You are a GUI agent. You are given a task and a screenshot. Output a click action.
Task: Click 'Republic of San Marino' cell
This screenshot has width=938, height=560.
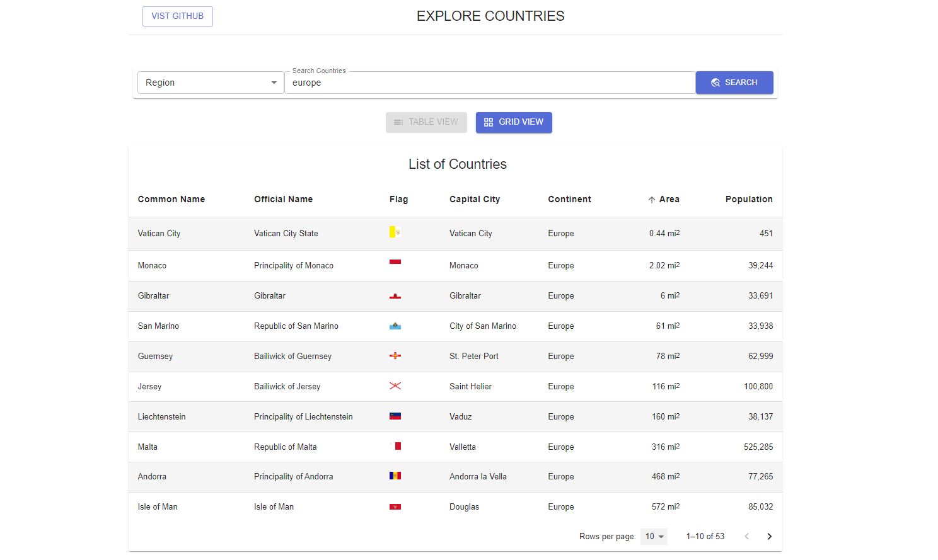(x=296, y=326)
